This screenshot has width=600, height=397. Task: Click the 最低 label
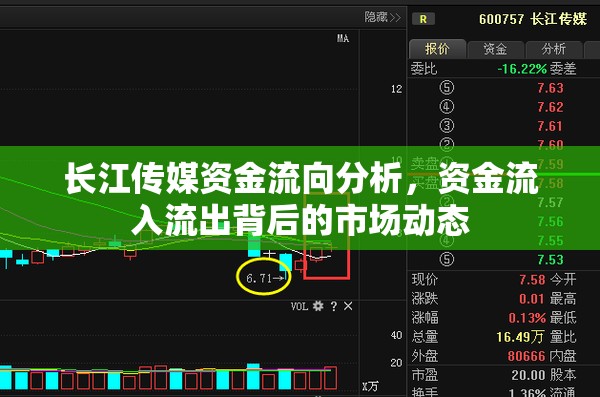coord(563,318)
